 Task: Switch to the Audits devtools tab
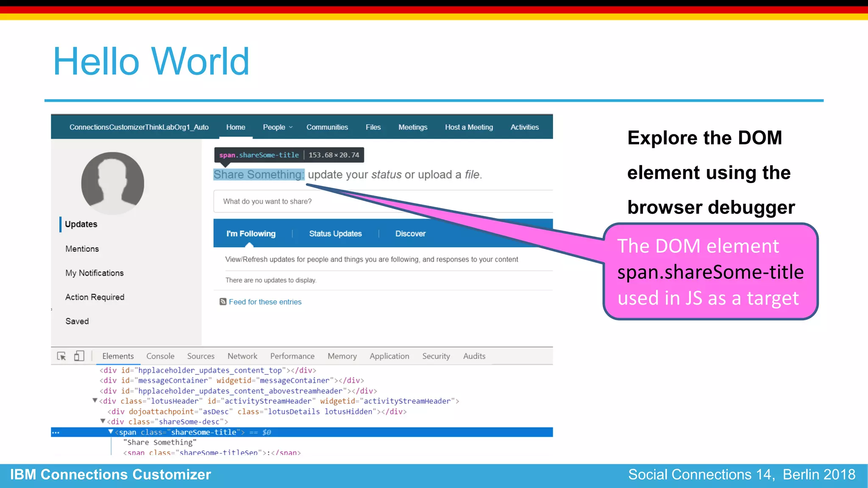tap(474, 356)
